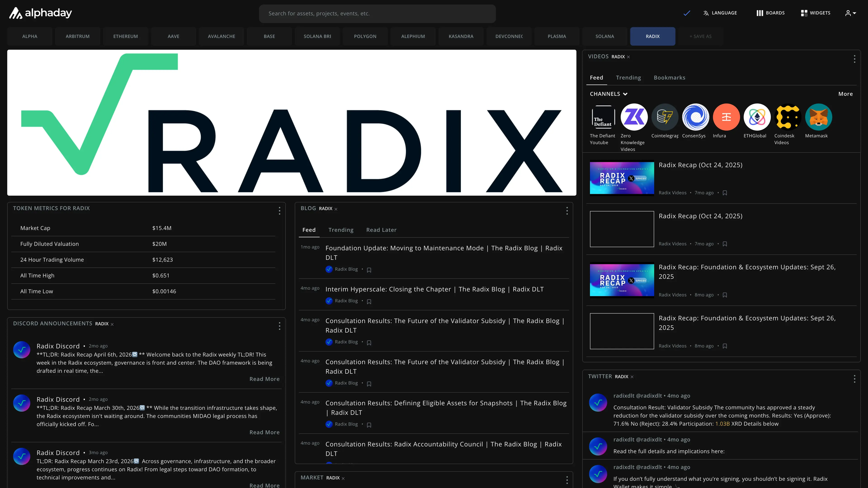Remove RADIX tag from Market widget
Viewport: 868px width, 488px height.
pos(343,478)
